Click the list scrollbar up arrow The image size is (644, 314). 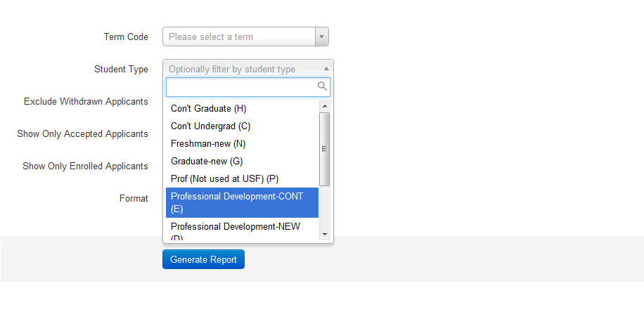point(324,106)
